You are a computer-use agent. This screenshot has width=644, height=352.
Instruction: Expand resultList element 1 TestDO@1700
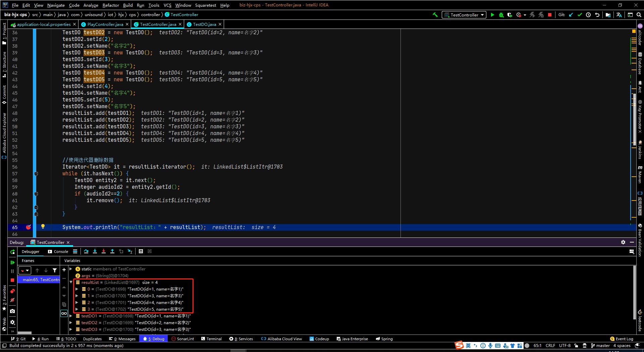[77, 296]
